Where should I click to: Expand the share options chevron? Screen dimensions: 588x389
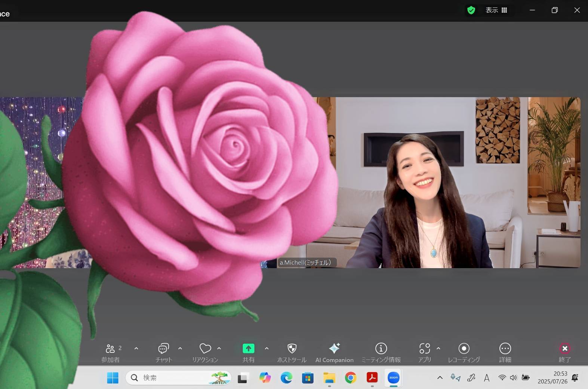point(267,348)
